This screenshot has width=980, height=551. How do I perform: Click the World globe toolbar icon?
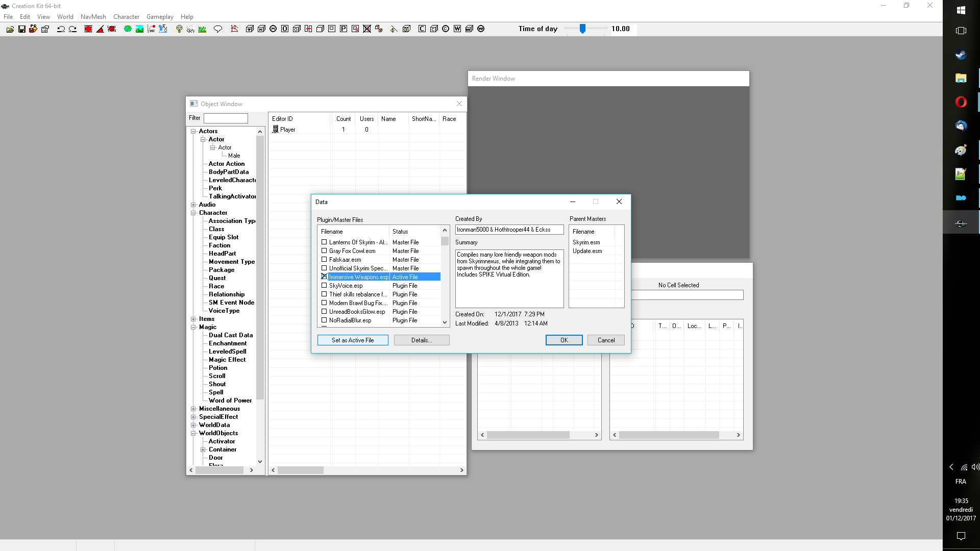pyautogui.click(x=128, y=29)
